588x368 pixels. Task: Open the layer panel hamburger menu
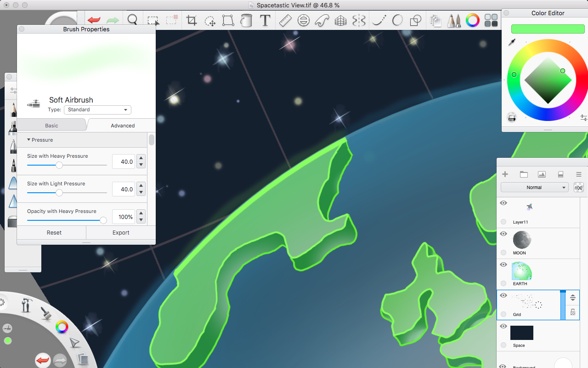point(579,174)
